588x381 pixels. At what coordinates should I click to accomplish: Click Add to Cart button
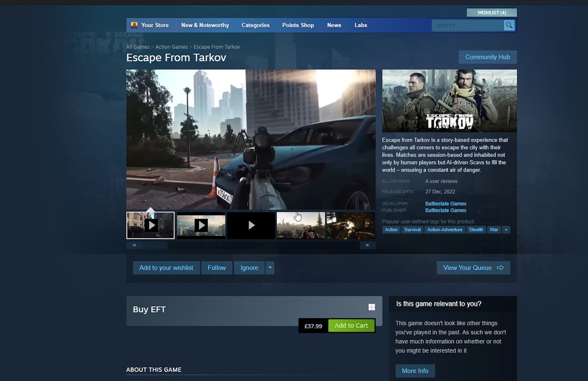click(351, 326)
